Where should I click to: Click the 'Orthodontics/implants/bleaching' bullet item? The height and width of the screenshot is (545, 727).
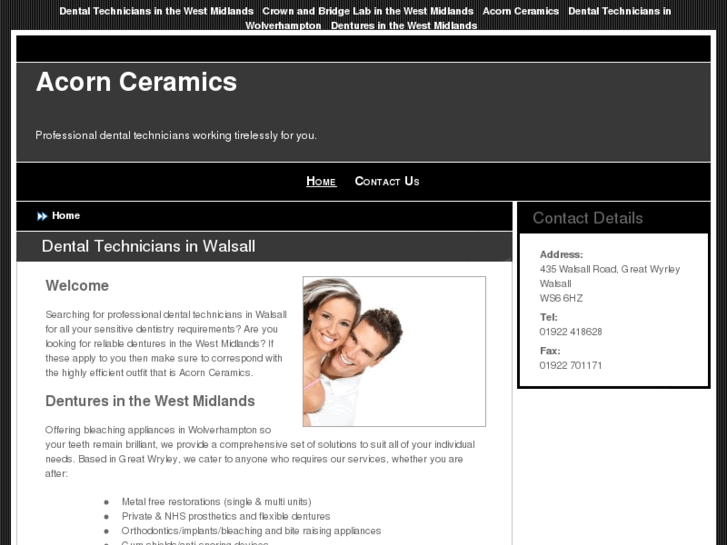[251, 531]
